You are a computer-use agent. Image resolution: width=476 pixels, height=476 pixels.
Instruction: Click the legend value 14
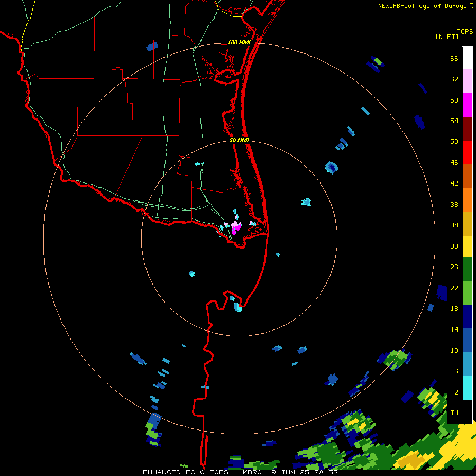[x=454, y=329]
